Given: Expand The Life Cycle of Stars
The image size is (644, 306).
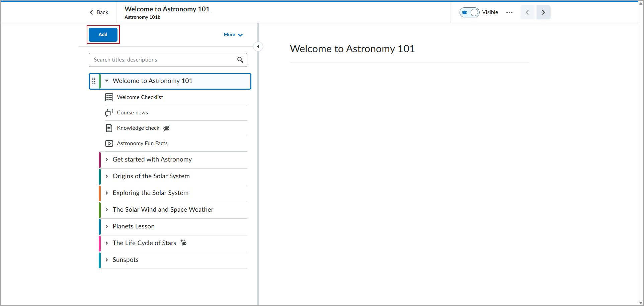Looking at the screenshot, I should (x=107, y=243).
